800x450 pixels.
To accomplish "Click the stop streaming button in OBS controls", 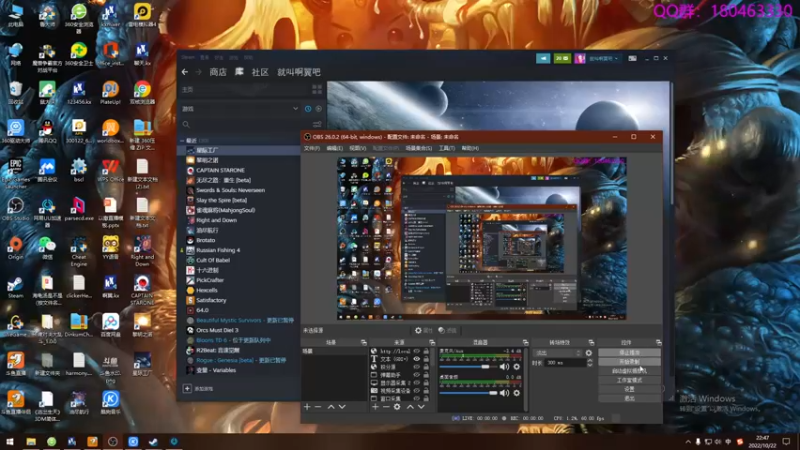I will [x=629, y=353].
